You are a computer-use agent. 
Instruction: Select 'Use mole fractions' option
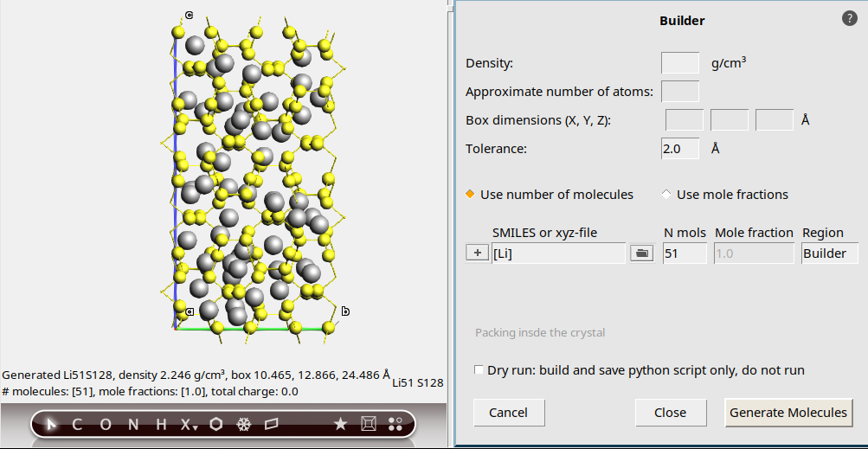pos(666,195)
